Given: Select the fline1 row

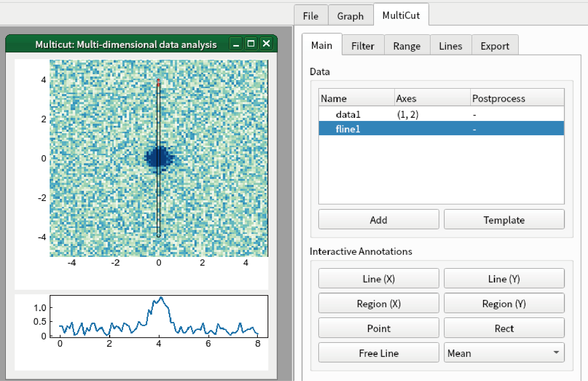Looking at the screenshot, I should [x=441, y=129].
